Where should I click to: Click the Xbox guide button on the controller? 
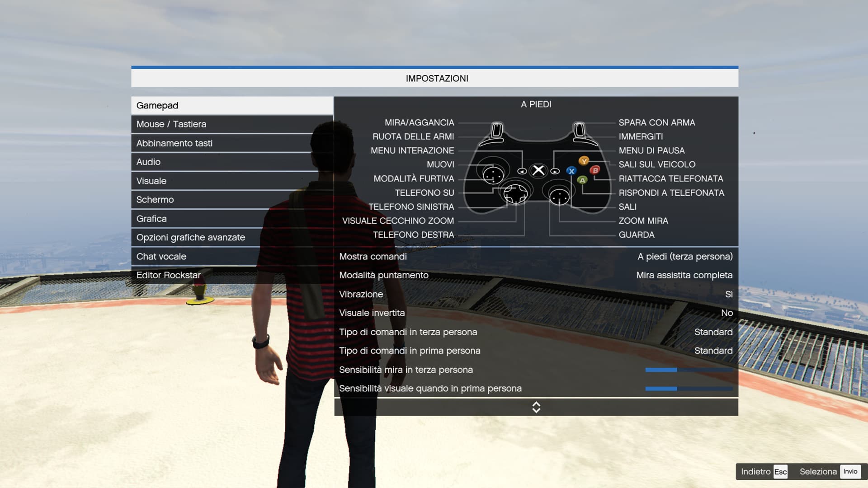(538, 170)
